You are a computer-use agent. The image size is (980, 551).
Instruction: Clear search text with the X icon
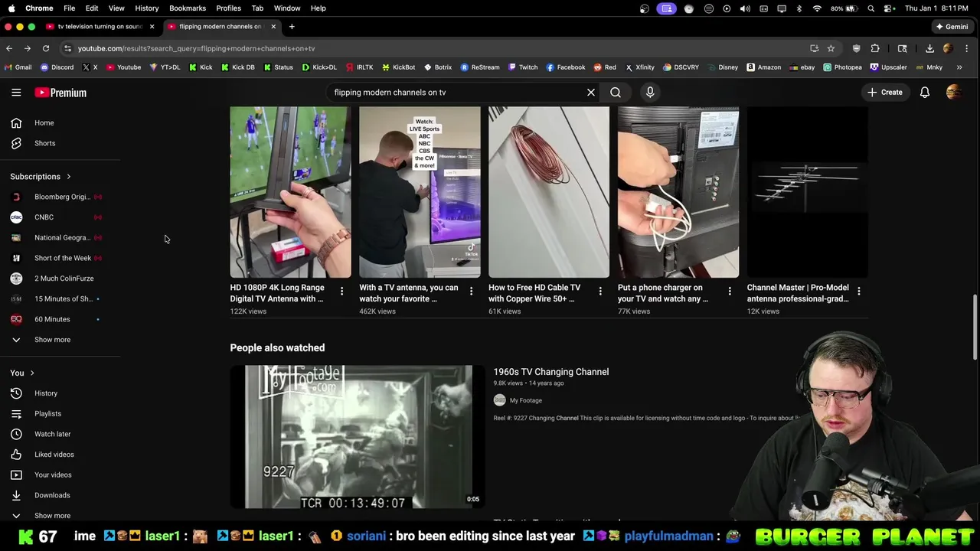click(x=591, y=93)
